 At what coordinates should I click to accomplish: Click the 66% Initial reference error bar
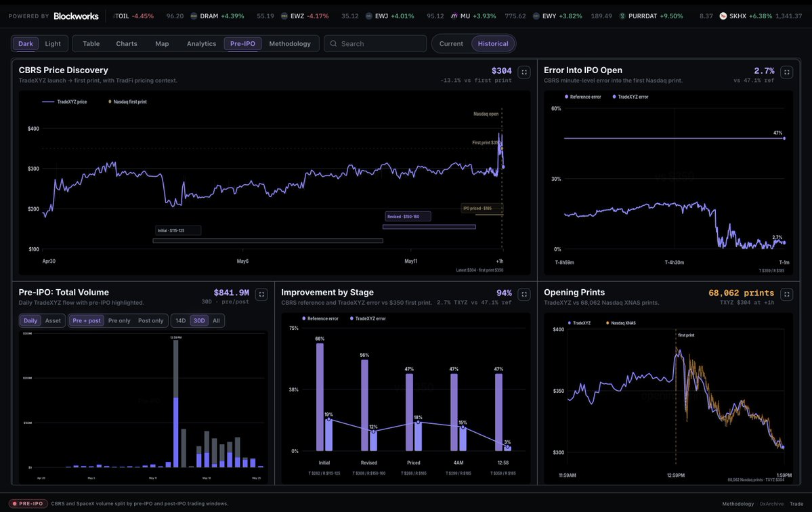320,397
